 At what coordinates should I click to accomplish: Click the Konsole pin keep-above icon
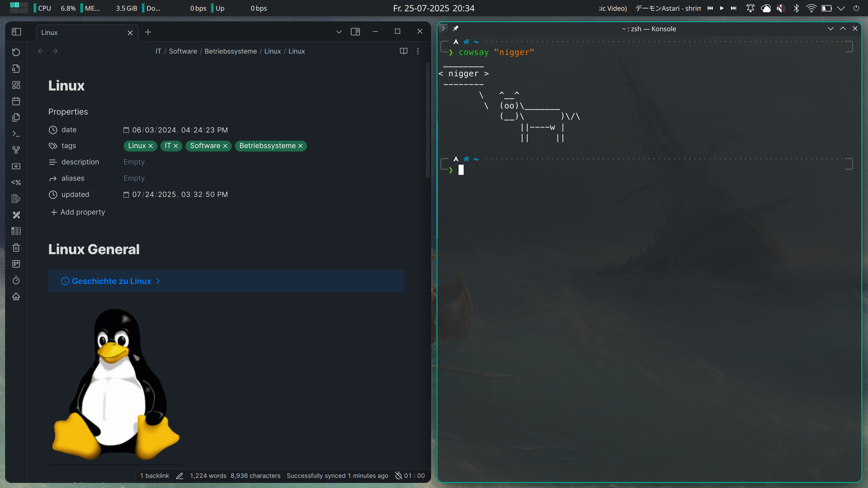point(456,28)
